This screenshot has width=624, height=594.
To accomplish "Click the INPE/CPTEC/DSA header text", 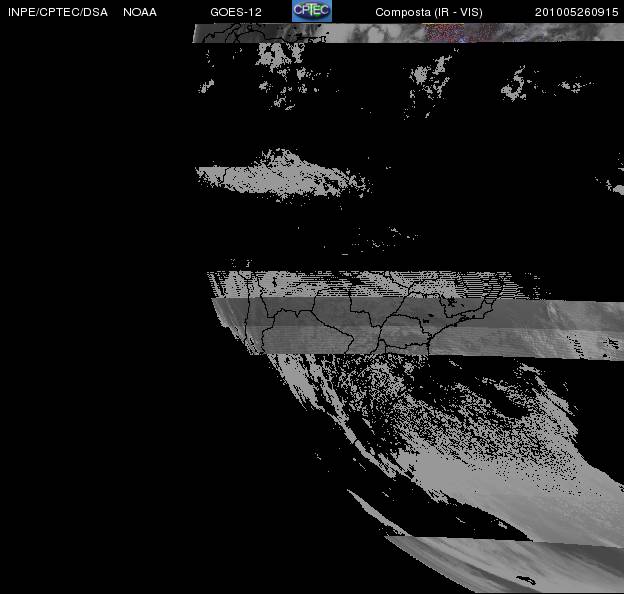I will 58,12.
